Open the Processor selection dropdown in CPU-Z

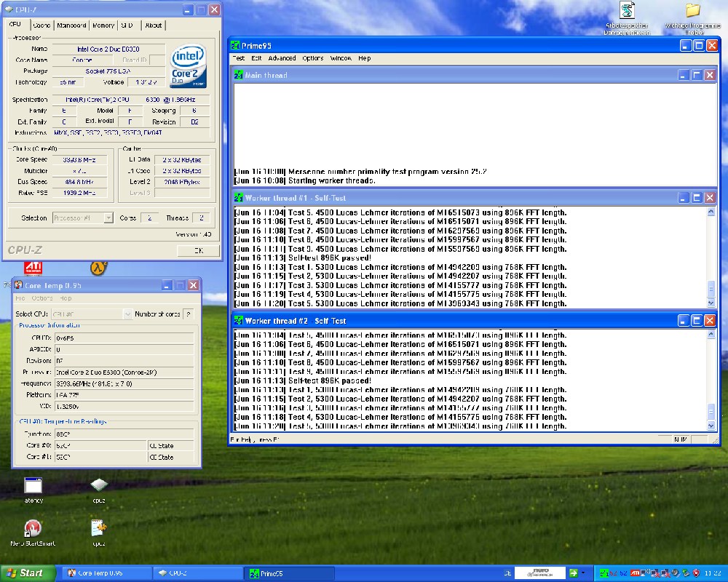[108, 218]
